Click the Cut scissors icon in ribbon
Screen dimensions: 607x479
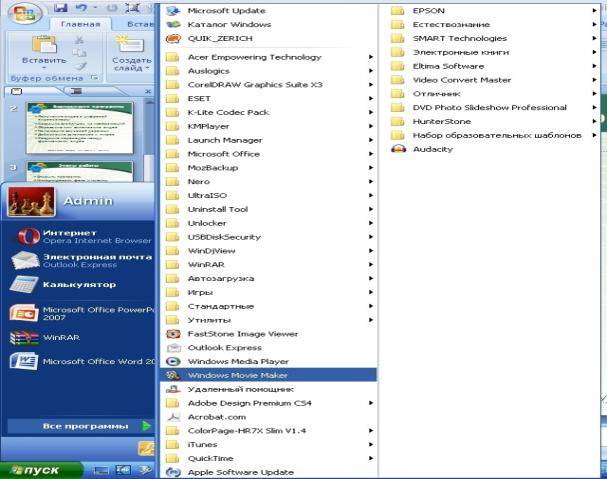tap(79, 40)
